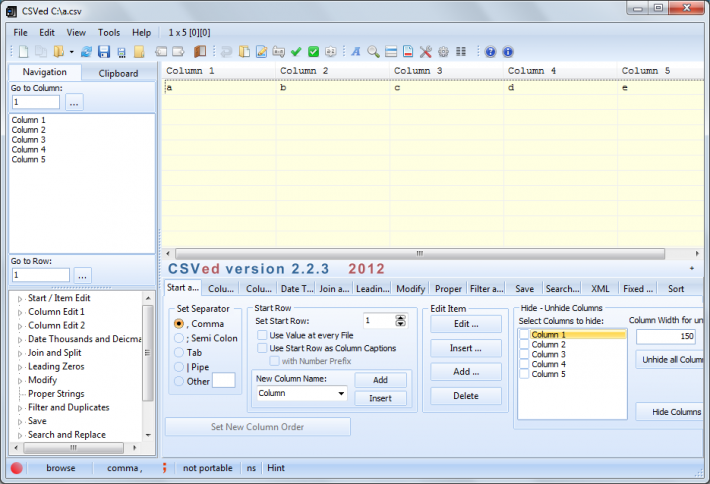
Task: Click the red circle in status bar
Action: [17, 468]
